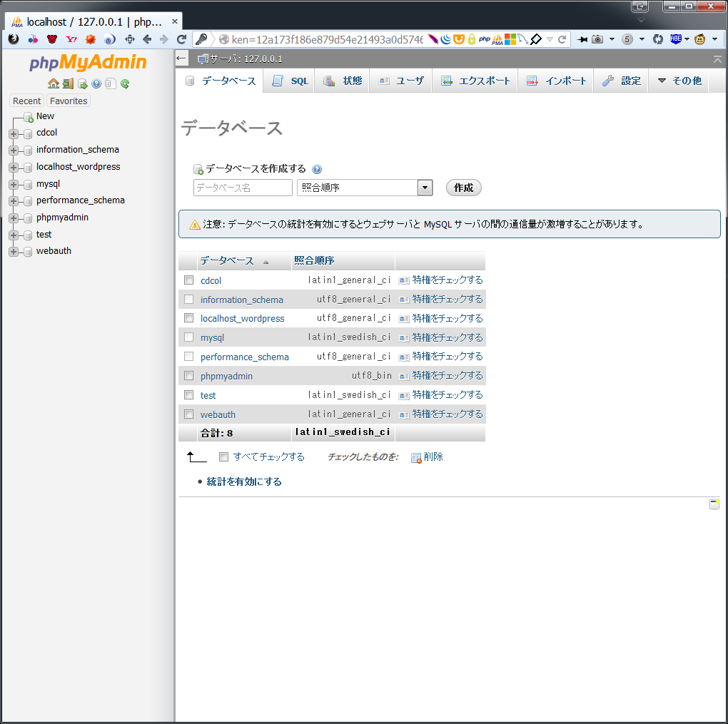The width and height of the screenshot is (728, 724).
Task: Open the Favorites button in sidebar
Action: coord(69,101)
